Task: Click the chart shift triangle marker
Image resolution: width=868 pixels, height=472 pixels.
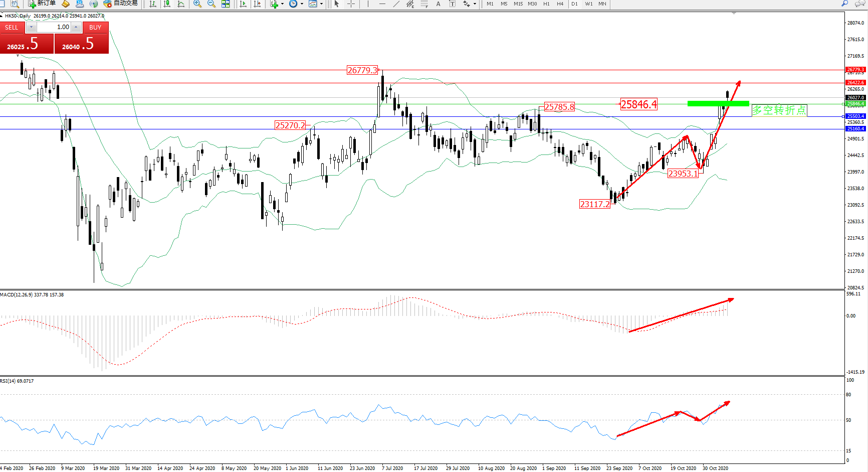Action: (x=734, y=14)
